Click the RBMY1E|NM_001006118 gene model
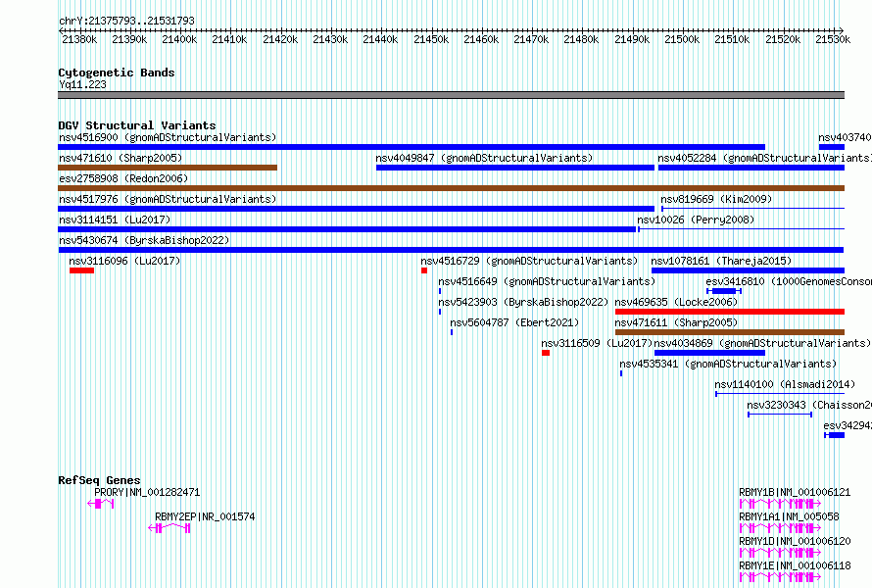Viewport: 872px width, 588px height. pyautogui.click(x=780, y=577)
